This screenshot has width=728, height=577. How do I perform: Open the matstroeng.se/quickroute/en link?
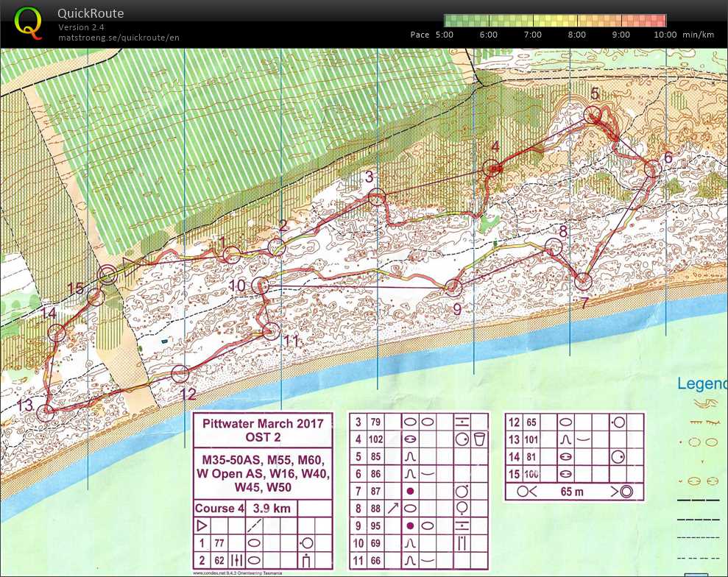pyautogui.click(x=119, y=38)
